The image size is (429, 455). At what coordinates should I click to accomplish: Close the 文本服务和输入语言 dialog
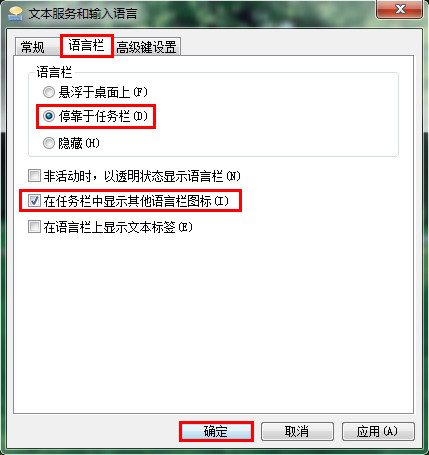pyautogui.click(x=400, y=9)
